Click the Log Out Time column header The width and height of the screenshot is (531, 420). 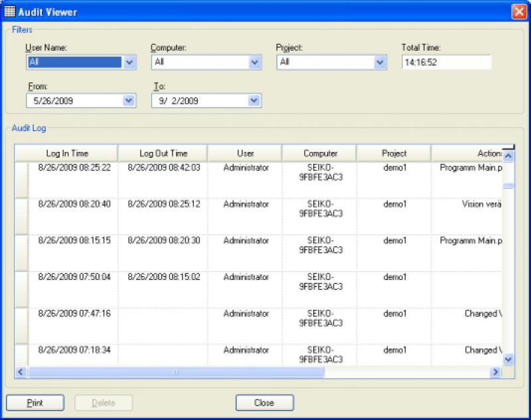click(x=163, y=153)
